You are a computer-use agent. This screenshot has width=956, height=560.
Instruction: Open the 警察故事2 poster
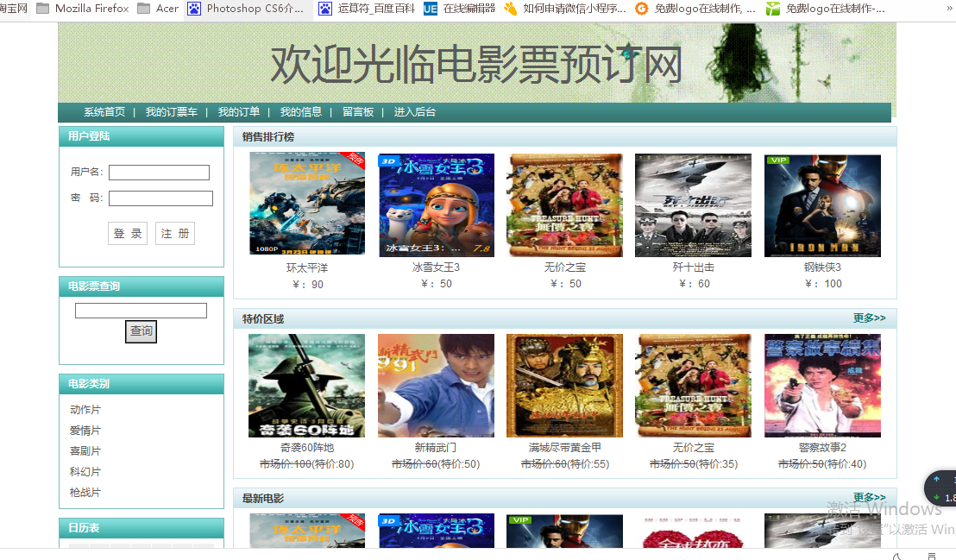pos(822,386)
